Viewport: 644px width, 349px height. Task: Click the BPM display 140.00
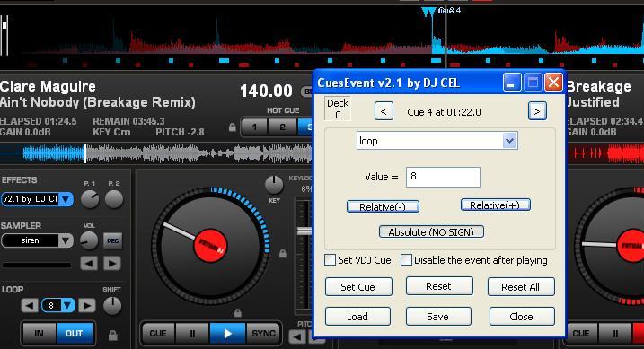(266, 91)
